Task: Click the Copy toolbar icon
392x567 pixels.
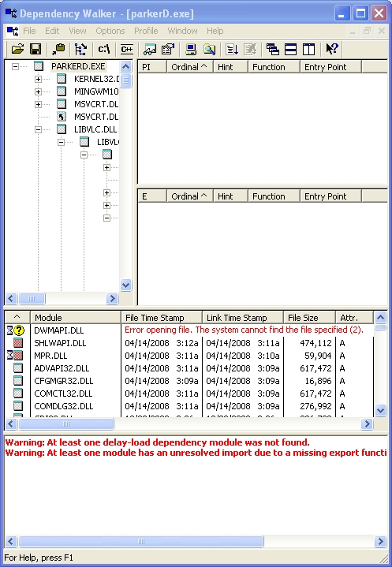Action: 58,49
